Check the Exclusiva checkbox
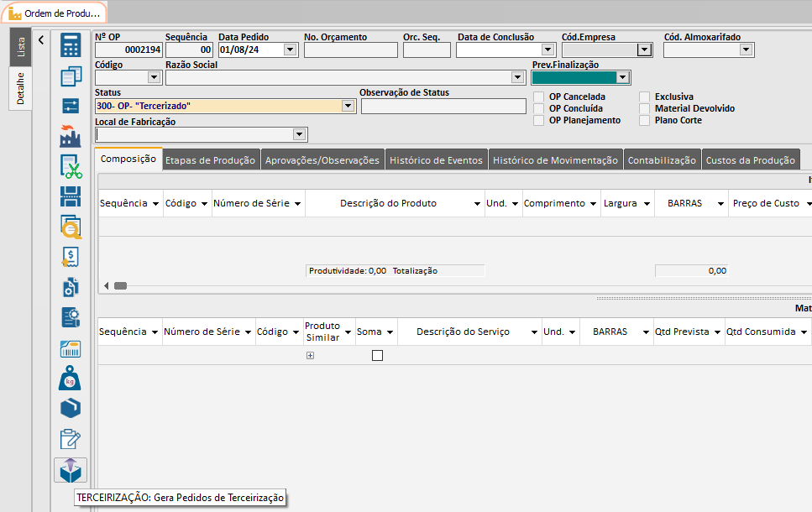The image size is (812, 512). [644, 97]
